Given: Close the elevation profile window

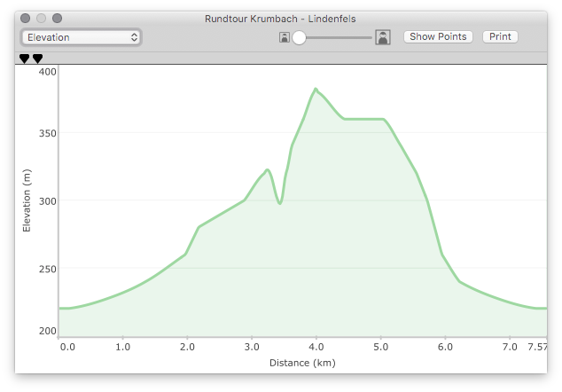Looking at the screenshot, I should pos(25,18).
